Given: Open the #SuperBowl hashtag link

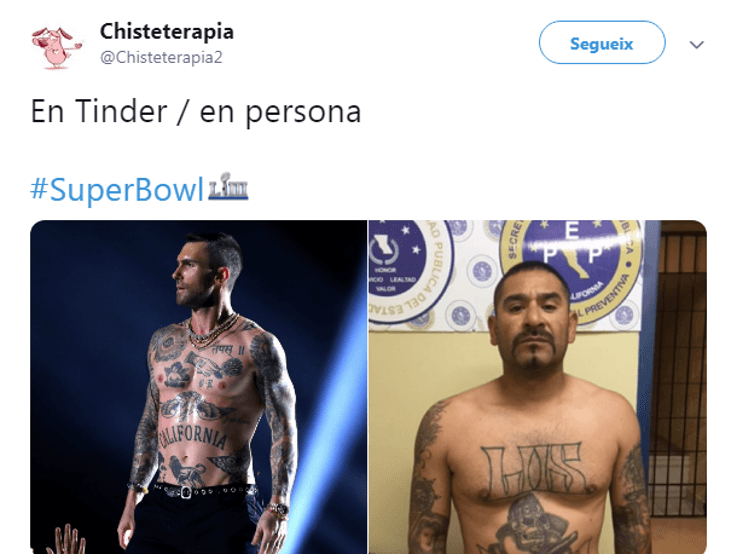Looking at the screenshot, I should pos(117,189).
